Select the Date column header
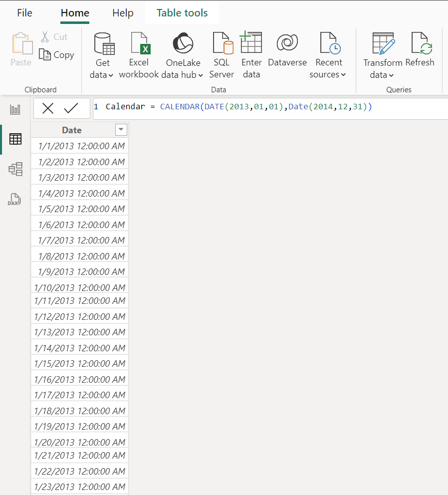 [x=72, y=130]
